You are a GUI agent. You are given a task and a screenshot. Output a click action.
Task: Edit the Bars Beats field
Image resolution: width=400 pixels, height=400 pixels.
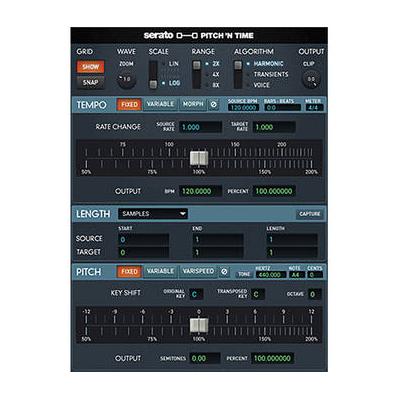(282, 108)
